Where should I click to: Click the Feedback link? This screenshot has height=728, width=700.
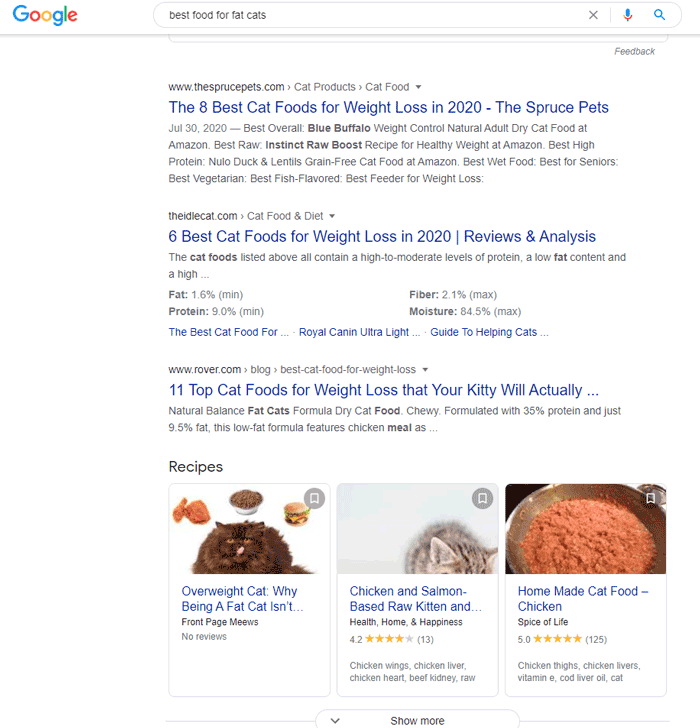click(x=634, y=52)
